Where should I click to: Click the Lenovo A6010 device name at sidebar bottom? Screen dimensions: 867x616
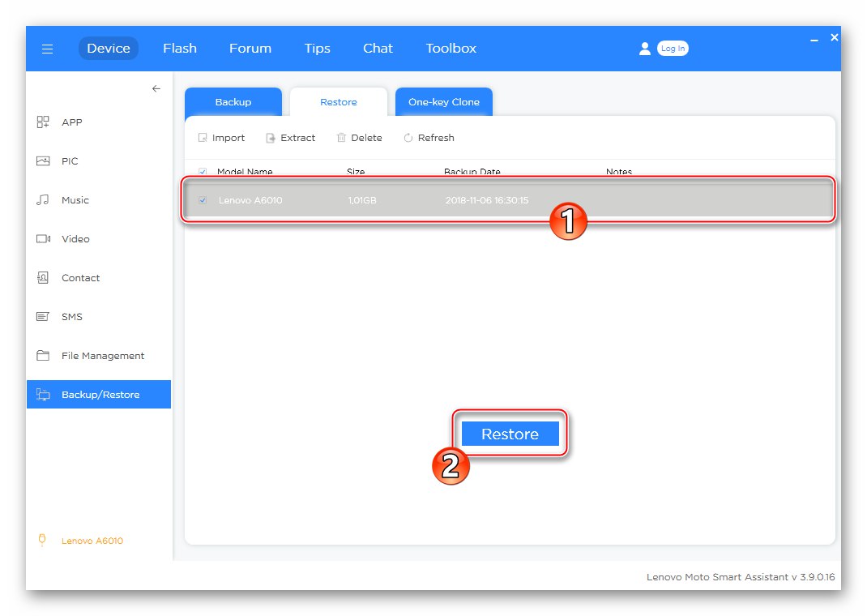click(92, 541)
